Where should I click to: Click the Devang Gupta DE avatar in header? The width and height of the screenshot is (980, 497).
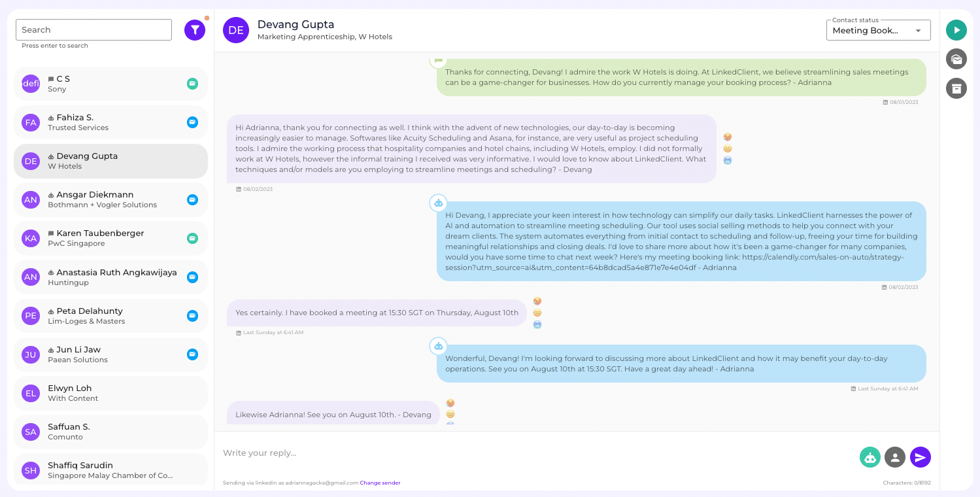coord(236,30)
